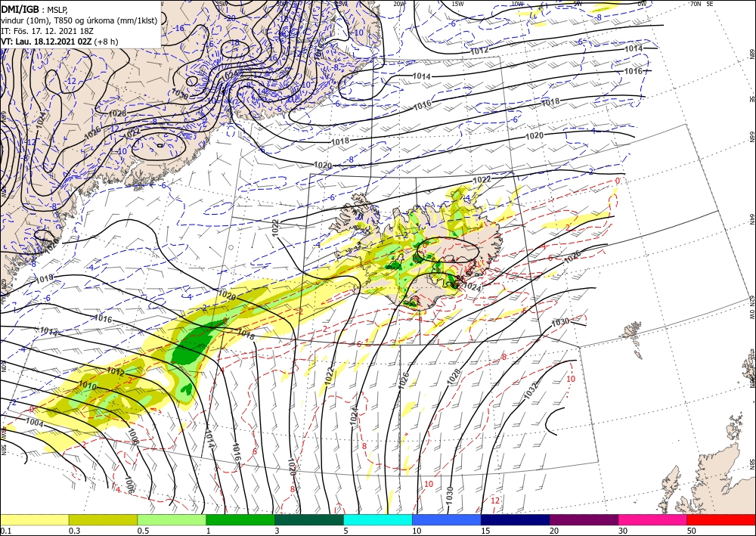Click the pink 30–50 mm legend swatch
Image resolution: width=756 pixels, height=536 pixels.
point(653,519)
